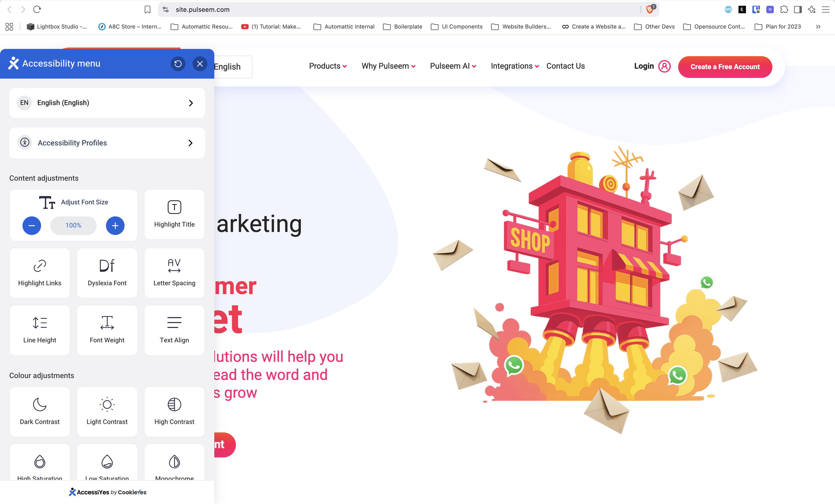Open the Integrations menu
835x504 pixels.
[515, 66]
